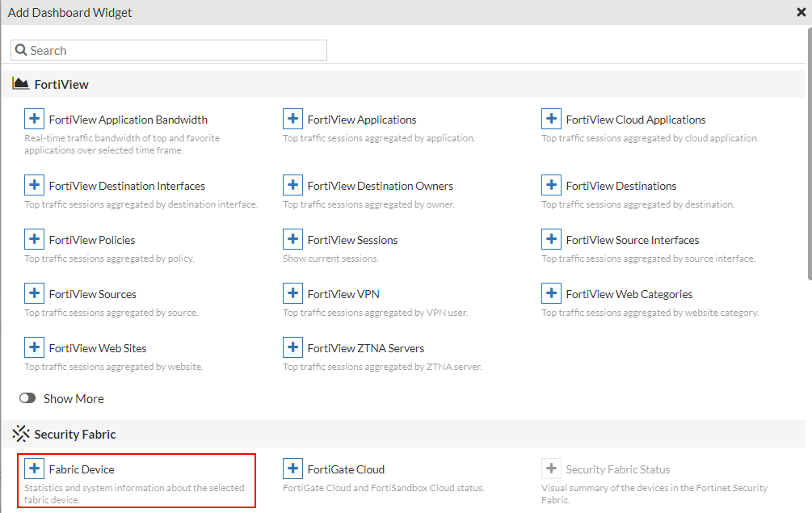
Task: Add FortiView Destinations widget
Action: tap(552, 186)
